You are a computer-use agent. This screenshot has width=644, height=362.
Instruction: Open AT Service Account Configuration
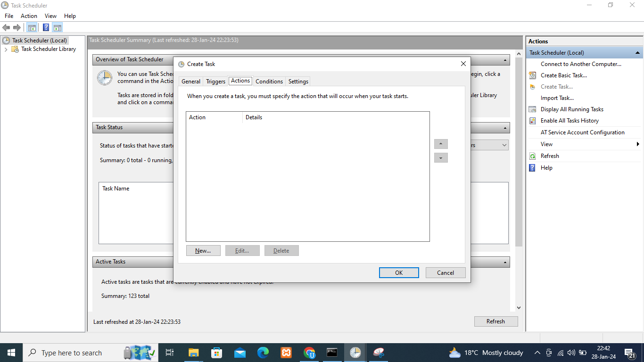(x=582, y=132)
